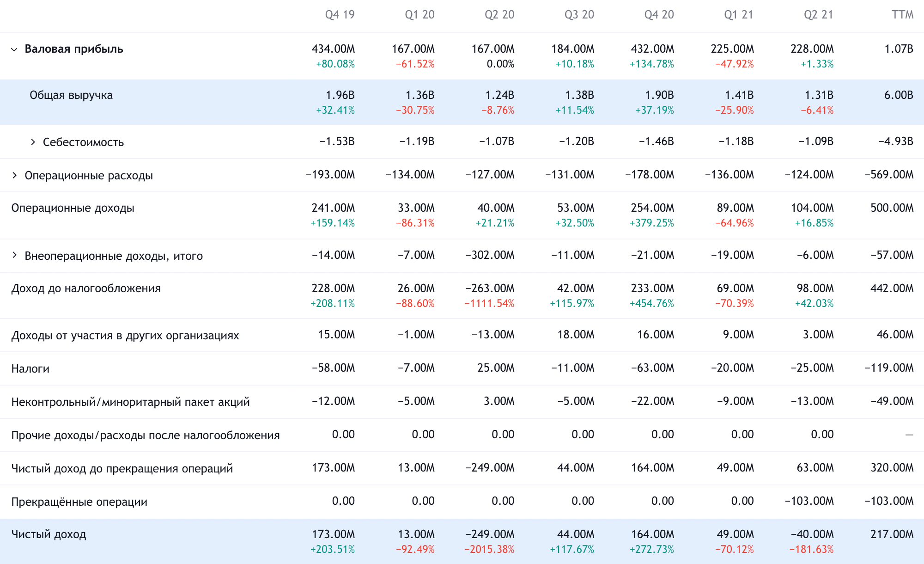Click gross profit TTM value 1.07B
This screenshot has width=924, height=564.
click(899, 49)
